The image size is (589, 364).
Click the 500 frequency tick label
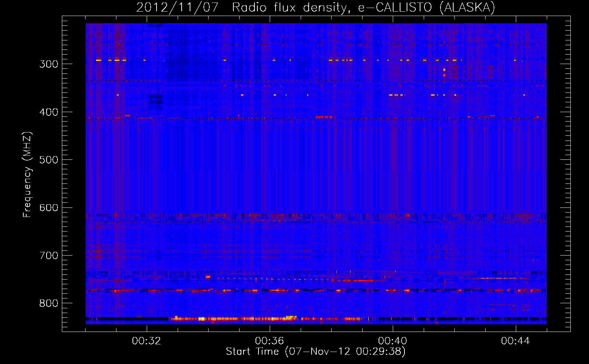49,160
